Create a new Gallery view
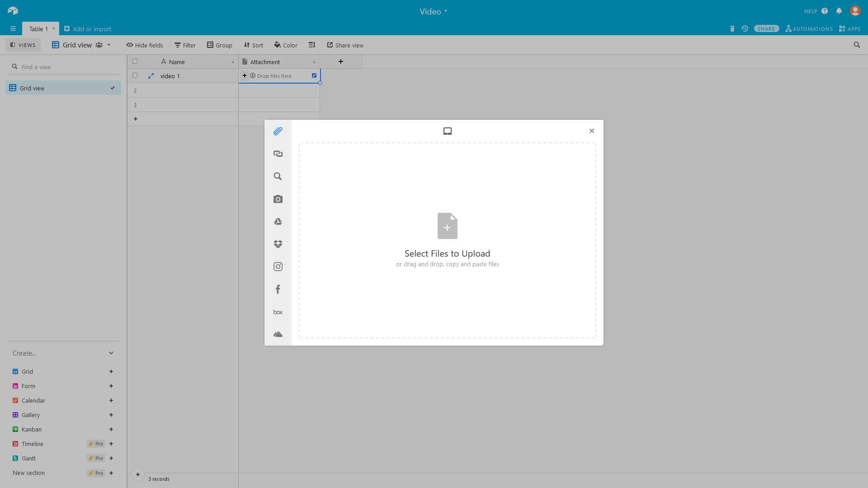This screenshot has width=868, height=488. point(63,415)
